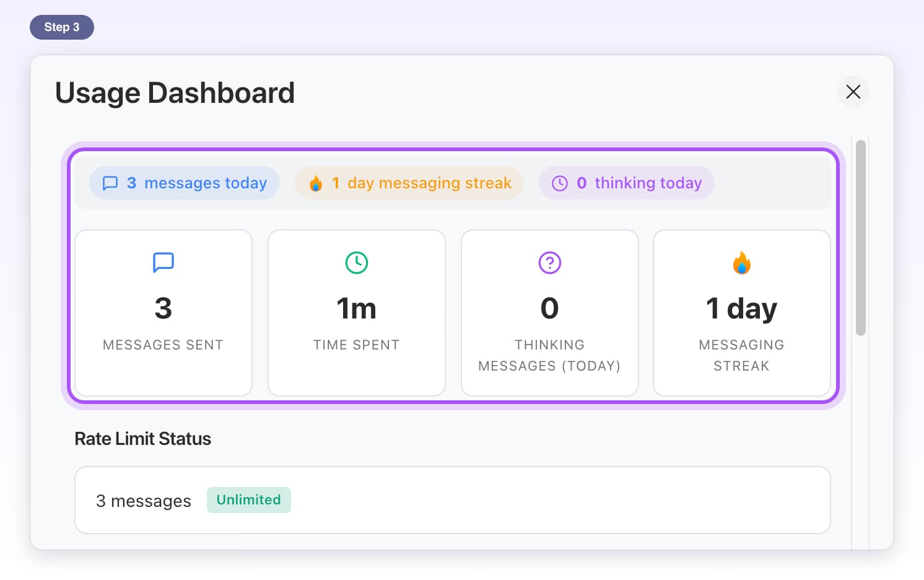Select the '3 messages today' pill
This screenshot has width=924, height=580.
click(185, 183)
